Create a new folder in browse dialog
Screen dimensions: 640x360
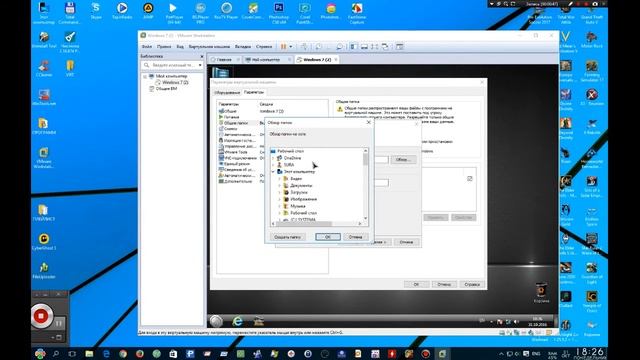tap(287, 237)
